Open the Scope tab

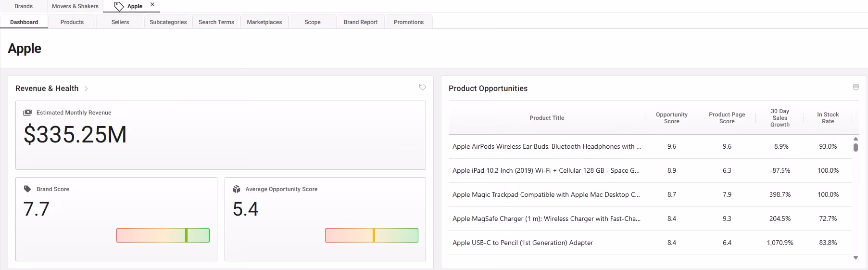click(x=313, y=22)
